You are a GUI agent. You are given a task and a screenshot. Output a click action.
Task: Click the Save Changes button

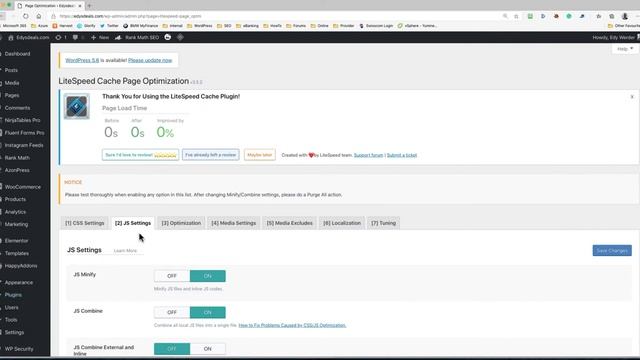point(612,250)
